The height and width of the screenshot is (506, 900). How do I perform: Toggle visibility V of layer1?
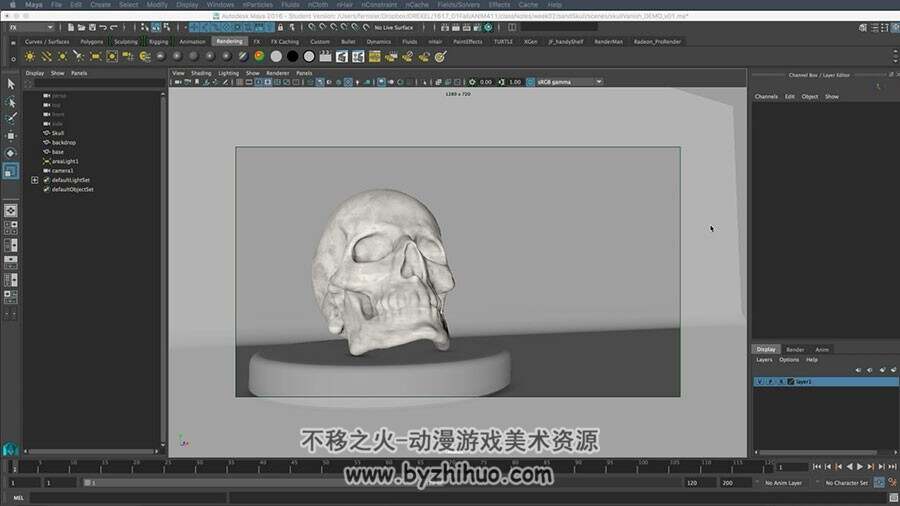[x=760, y=382]
